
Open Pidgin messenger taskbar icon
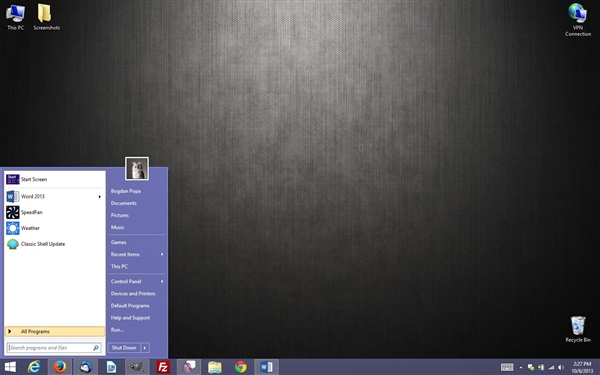pyautogui.click(x=189, y=367)
